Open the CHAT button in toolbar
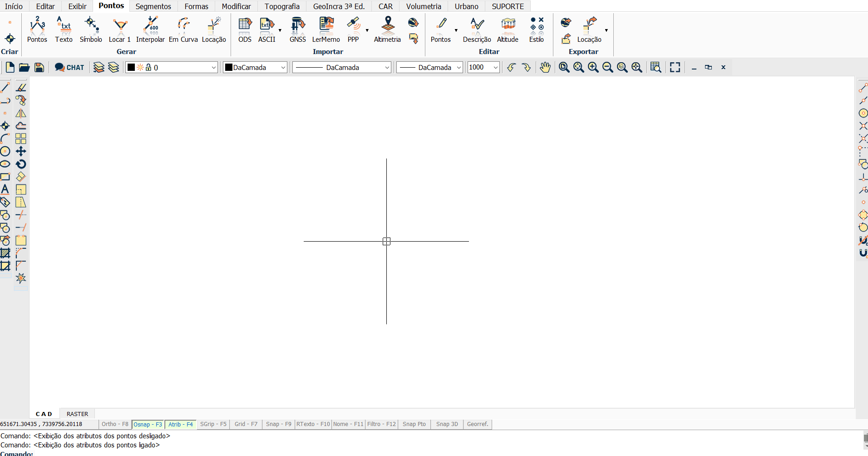The height and width of the screenshot is (456, 868). [69, 67]
